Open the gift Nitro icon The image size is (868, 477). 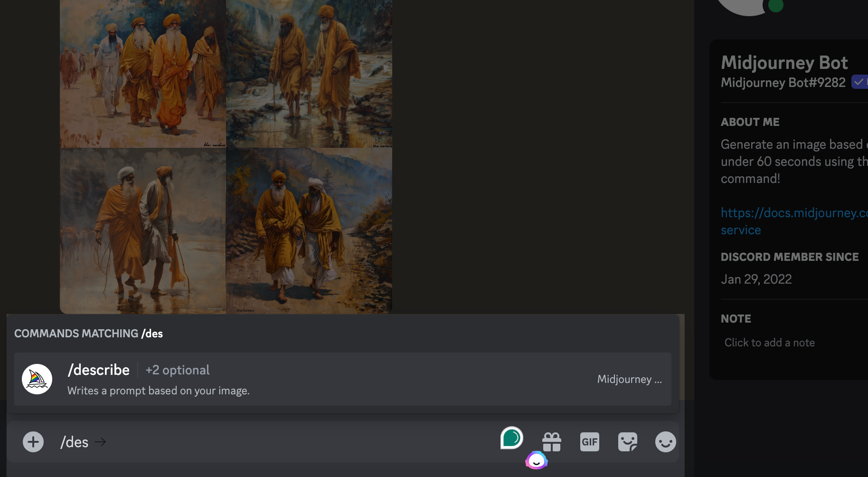coord(552,442)
